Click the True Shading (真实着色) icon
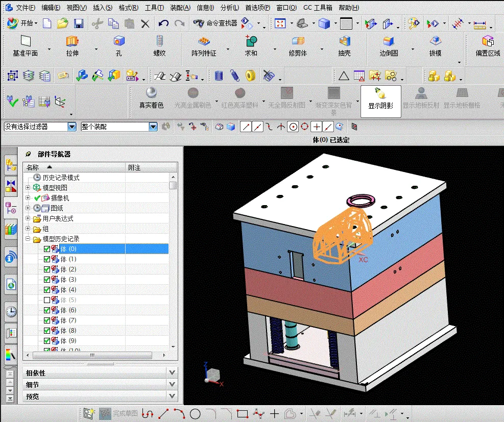The width and height of the screenshot is (504, 422). [151, 98]
